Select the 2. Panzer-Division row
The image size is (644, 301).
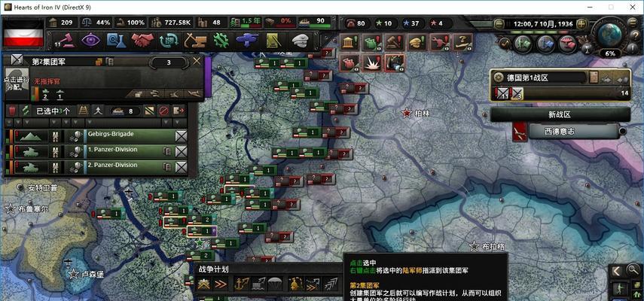96,167
